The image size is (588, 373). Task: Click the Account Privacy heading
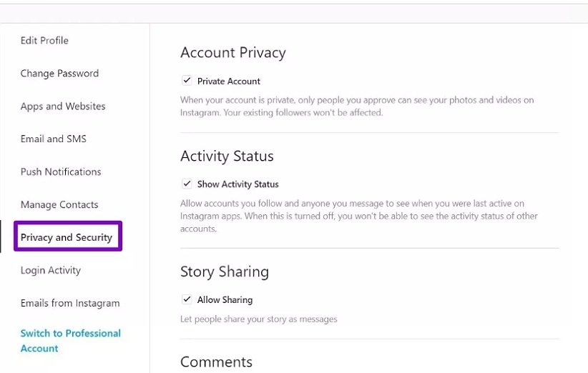(x=232, y=53)
